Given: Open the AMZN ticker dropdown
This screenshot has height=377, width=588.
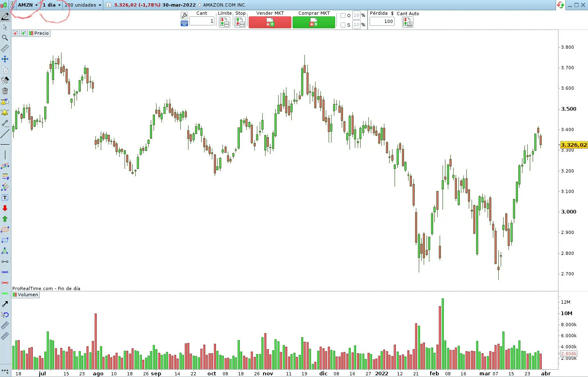Looking at the screenshot, I should (x=28, y=5).
